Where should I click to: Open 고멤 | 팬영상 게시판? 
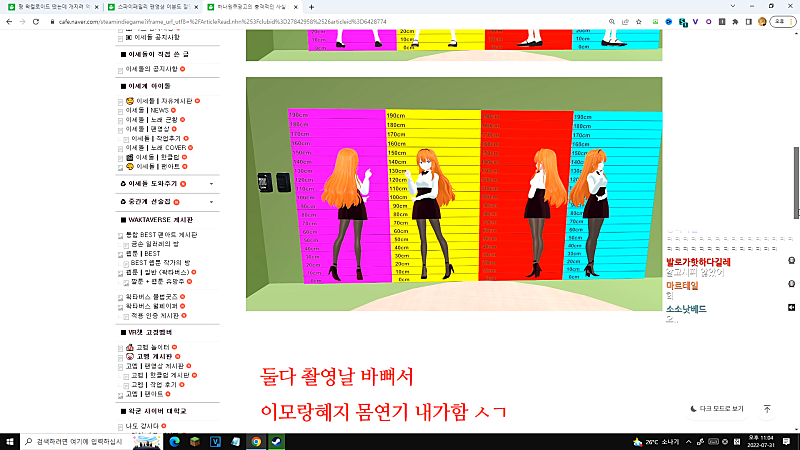155,366
